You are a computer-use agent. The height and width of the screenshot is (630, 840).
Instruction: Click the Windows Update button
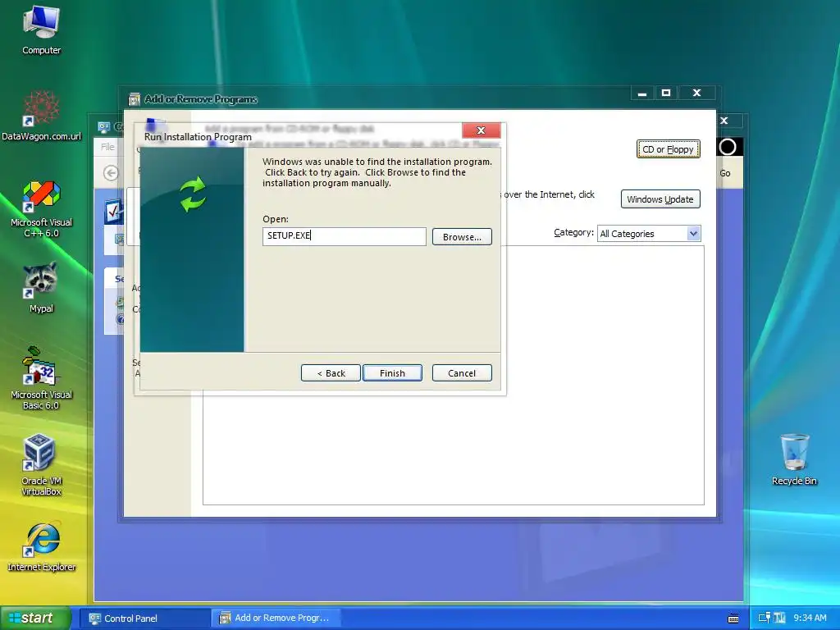coord(660,199)
